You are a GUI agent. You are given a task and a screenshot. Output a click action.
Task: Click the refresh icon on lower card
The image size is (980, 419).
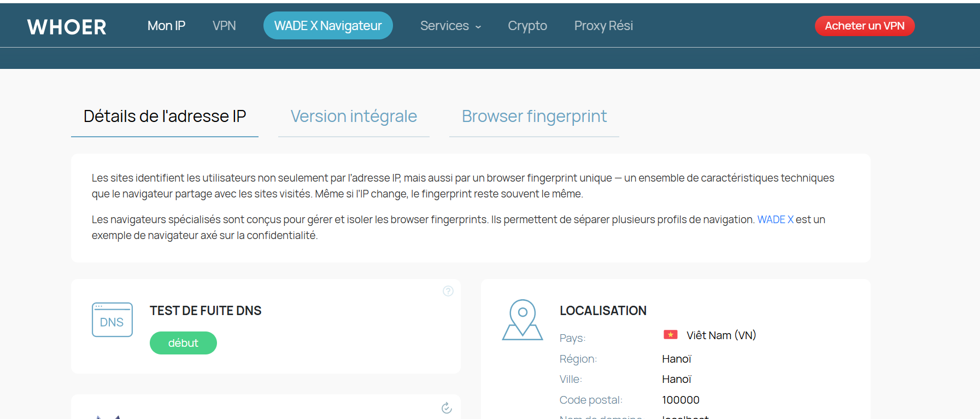(x=447, y=408)
